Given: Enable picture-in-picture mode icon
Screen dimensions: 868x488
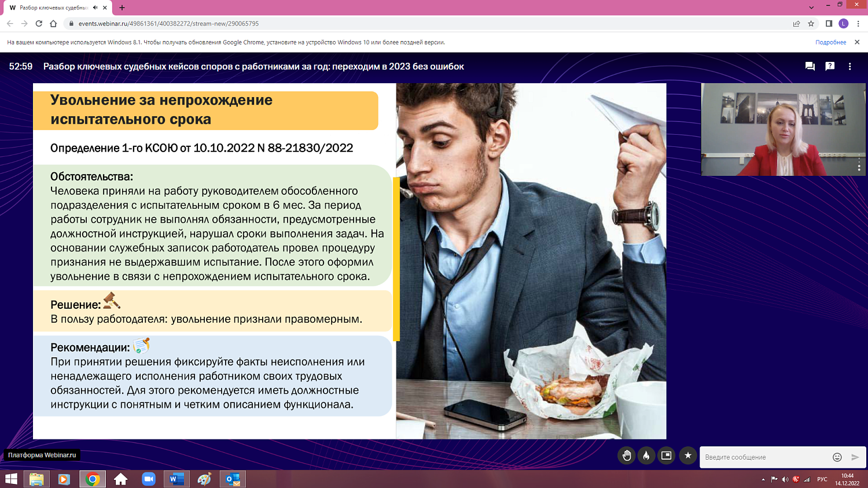Looking at the screenshot, I should [x=666, y=456].
